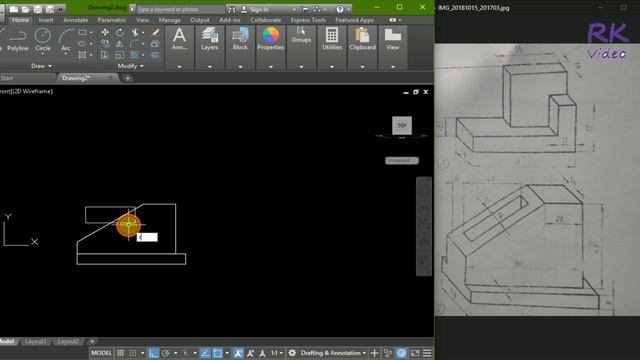Select the Trim tool in Modify panel
This screenshot has width=640, height=360.
pyautogui.click(x=135, y=32)
